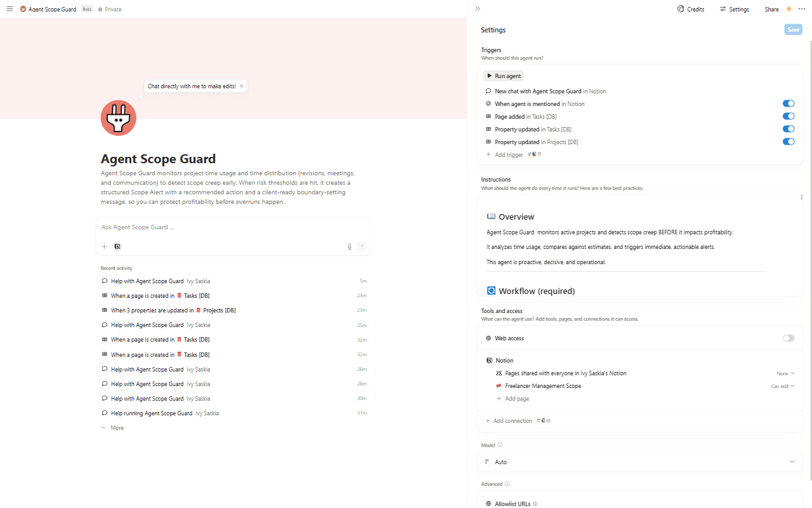Click the microphone icon in chat box
This screenshot has width=812, height=508.
pos(350,246)
